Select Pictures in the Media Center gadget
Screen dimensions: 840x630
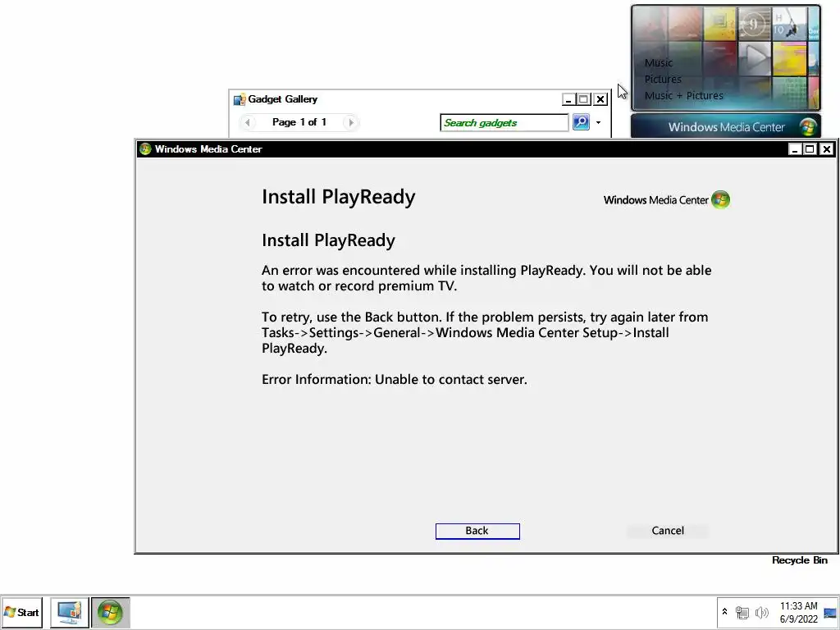click(x=663, y=80)
